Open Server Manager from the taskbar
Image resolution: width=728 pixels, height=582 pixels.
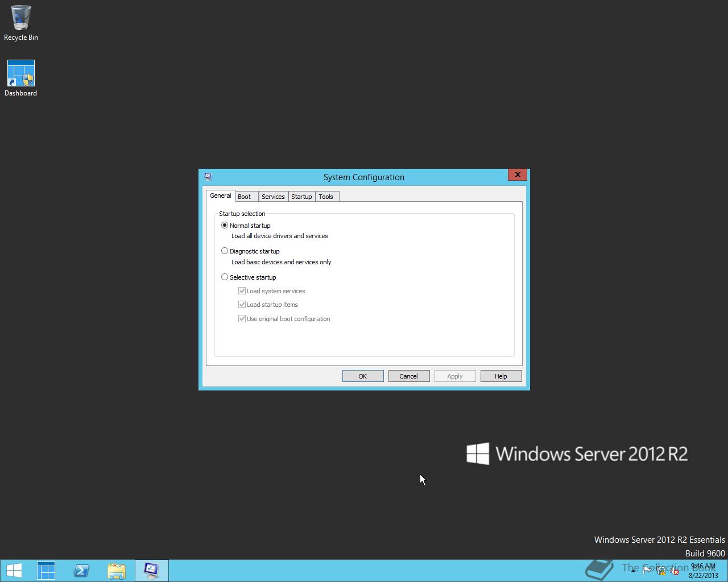46,571
